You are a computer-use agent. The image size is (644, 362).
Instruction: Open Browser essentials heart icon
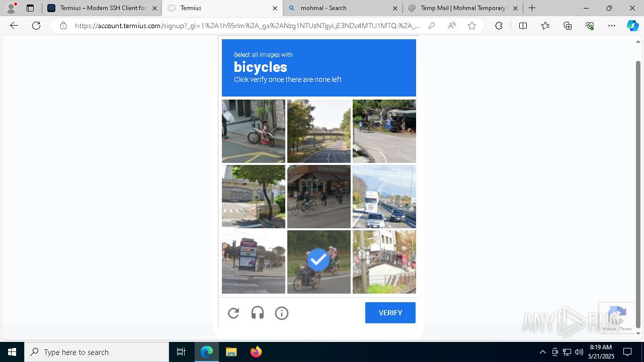click(x=590, y=26)
